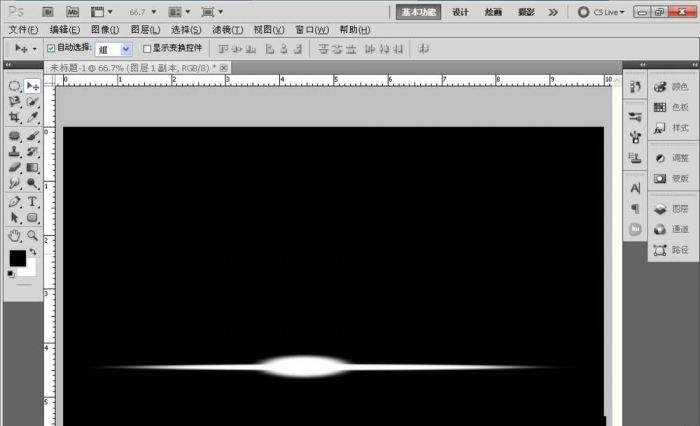This screenshot has height=426, width=700.
Task: Open the auto-select group (组) dropdown
Action: [x=125, y=48]
